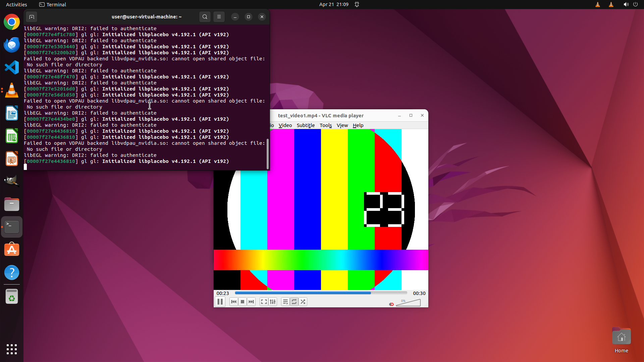Seek on the VLC playback progress bar
The height and width of the screenshot is (362, 644).
click(x=320, y=293)
